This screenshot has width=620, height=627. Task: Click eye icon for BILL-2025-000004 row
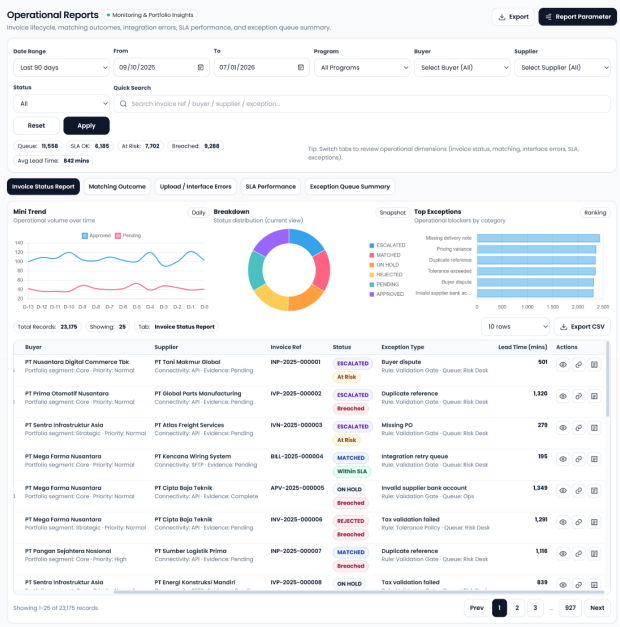coord(563,460)
